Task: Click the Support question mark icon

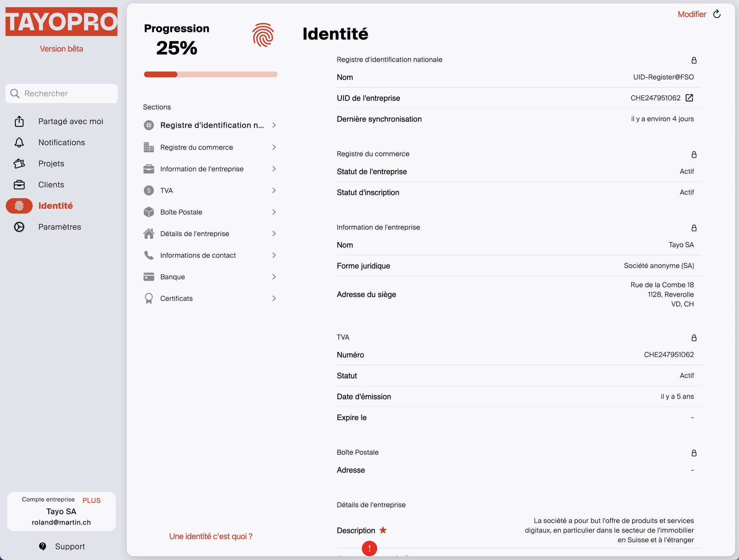Action: click(x=43, y=547)
